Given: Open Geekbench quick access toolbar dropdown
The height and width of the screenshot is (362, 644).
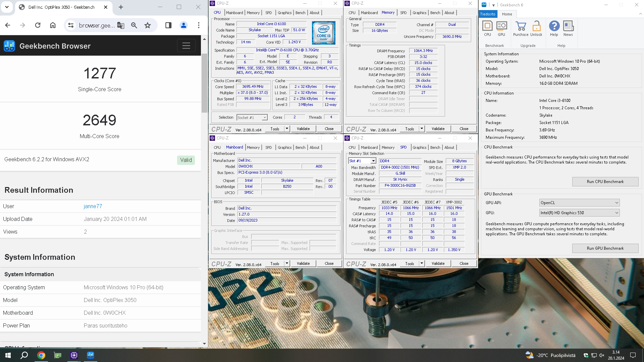Looking at the screenshot, I should tap(493, 5).
